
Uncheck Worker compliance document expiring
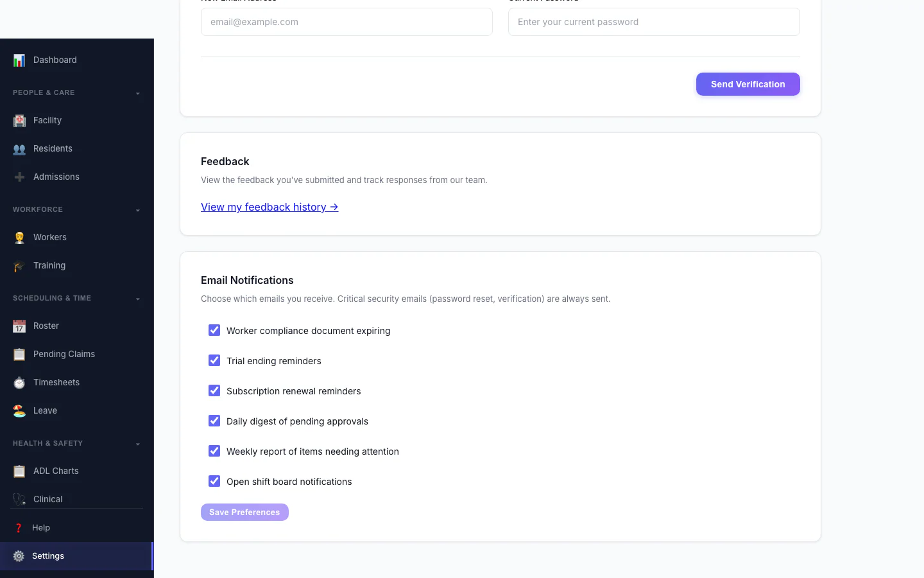(214, 330)
